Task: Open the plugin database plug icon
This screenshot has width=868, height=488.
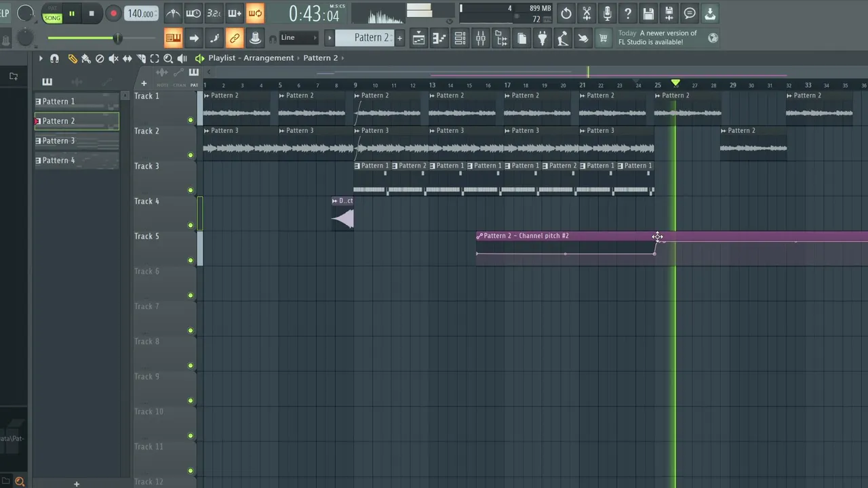Action: click(x=542, y=39)
